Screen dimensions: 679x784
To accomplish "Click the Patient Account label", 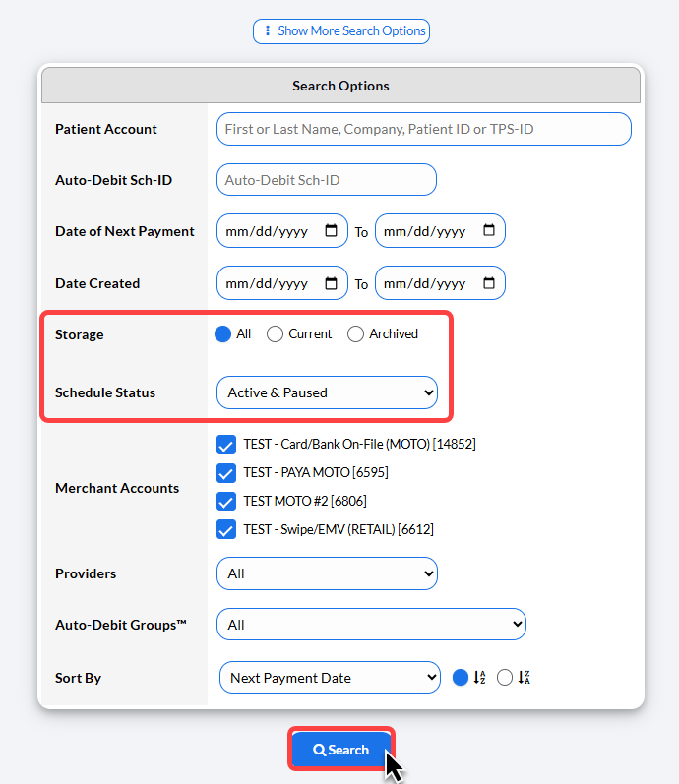I will 106,129.
